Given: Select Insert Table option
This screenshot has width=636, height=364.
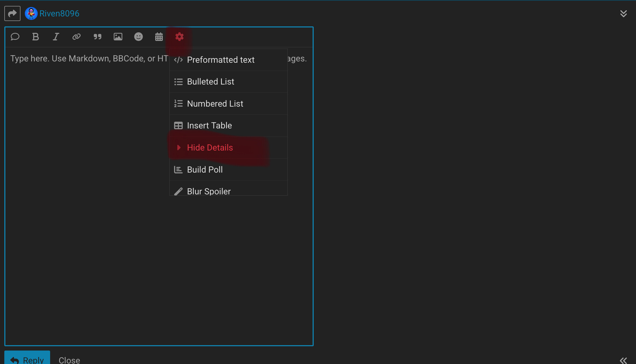Looking at the screenshot, I should [x=209, y=125].
